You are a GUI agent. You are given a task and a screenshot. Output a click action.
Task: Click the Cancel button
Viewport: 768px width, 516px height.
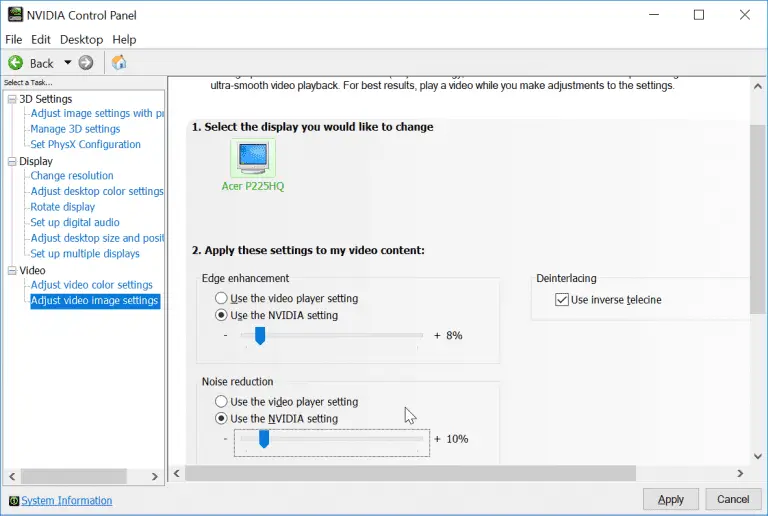click(733, 499)
